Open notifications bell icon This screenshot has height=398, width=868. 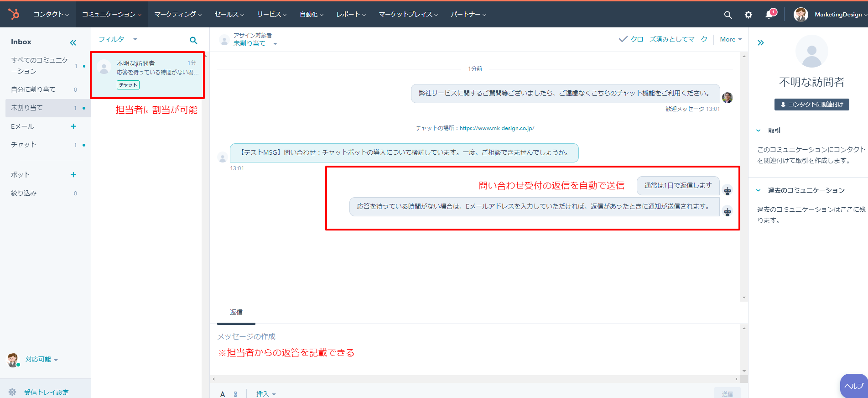point(769,15)
